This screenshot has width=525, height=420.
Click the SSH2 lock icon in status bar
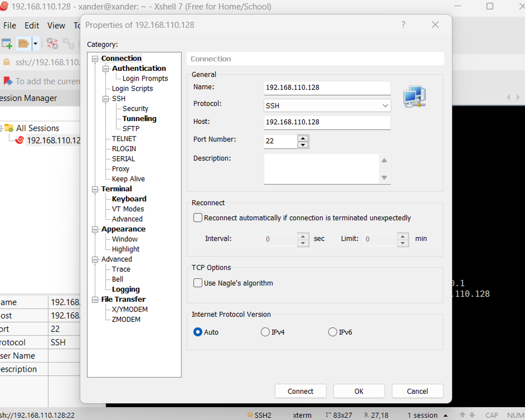tap(250, 414)
